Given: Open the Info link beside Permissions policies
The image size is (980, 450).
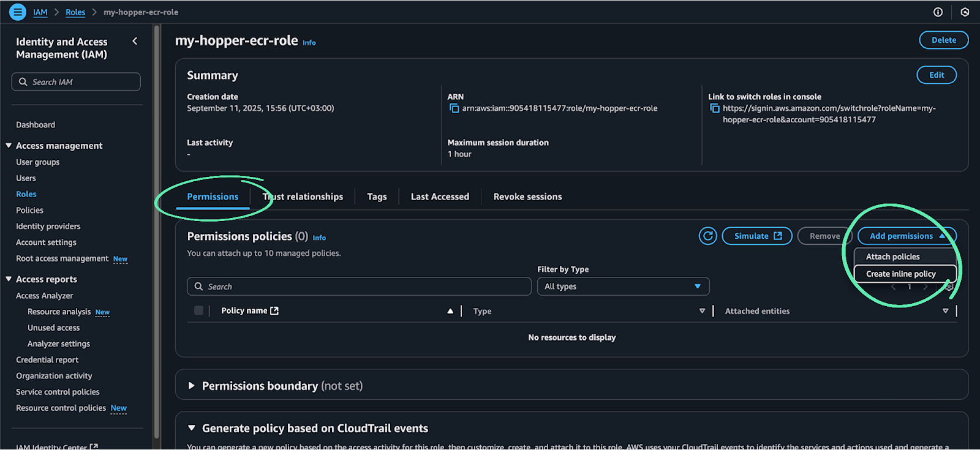Looking at the screenshot, I should coord(319,238).
